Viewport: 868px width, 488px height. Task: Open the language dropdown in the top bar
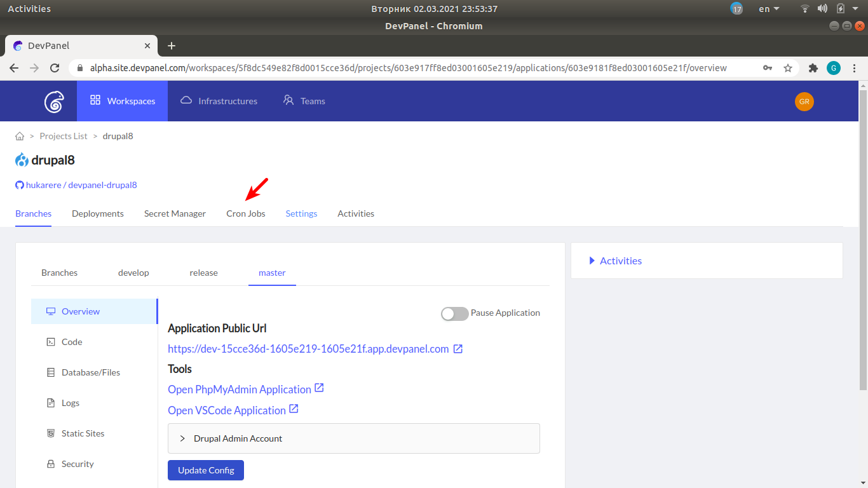click(768, 8)
